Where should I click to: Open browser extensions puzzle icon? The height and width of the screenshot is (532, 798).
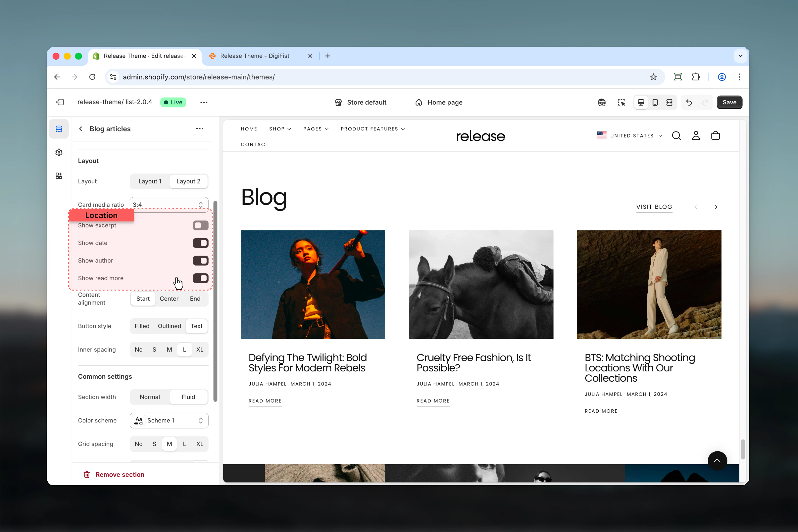pyautogui.click(x=696, y=77)
